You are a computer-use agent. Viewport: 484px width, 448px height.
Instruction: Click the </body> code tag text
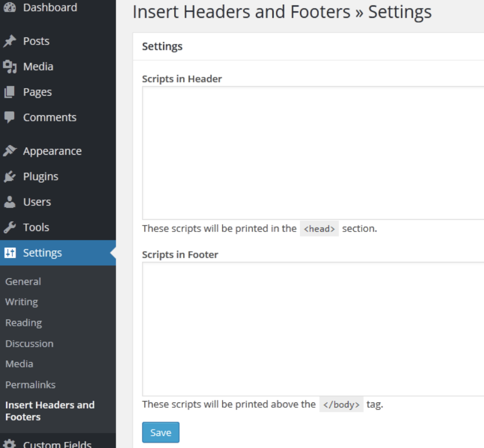pos(341,404)
